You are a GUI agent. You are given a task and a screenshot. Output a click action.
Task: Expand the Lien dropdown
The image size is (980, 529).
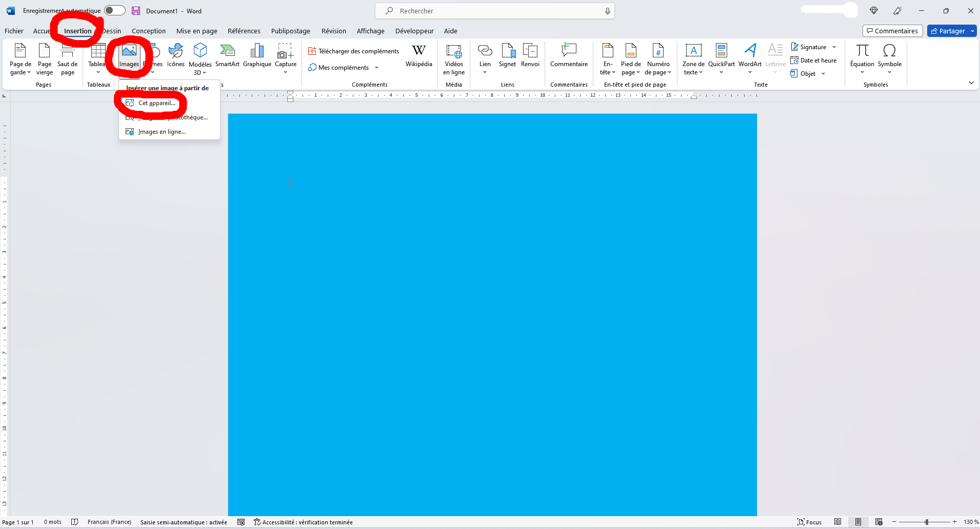point(485,72)
